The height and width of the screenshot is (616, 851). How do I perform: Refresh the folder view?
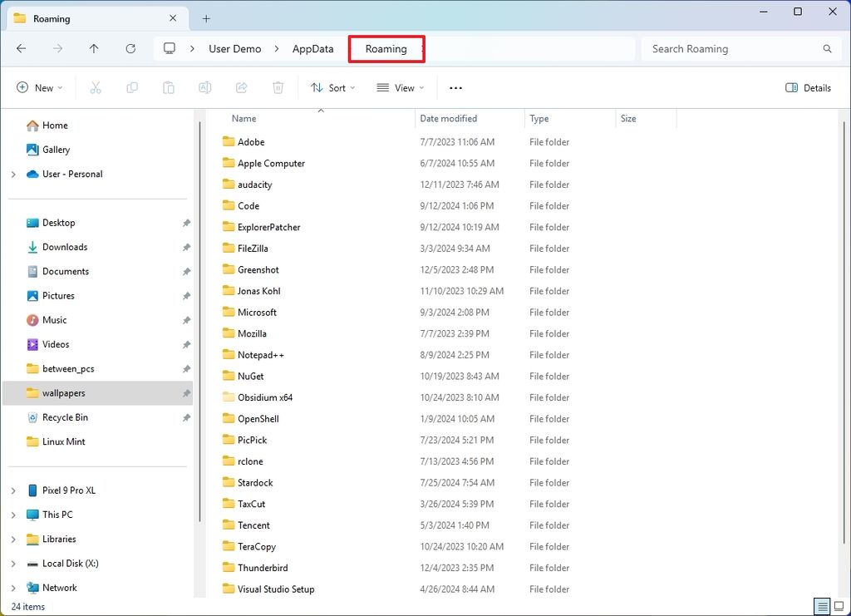pyautogui.click(x=130, y=48)
